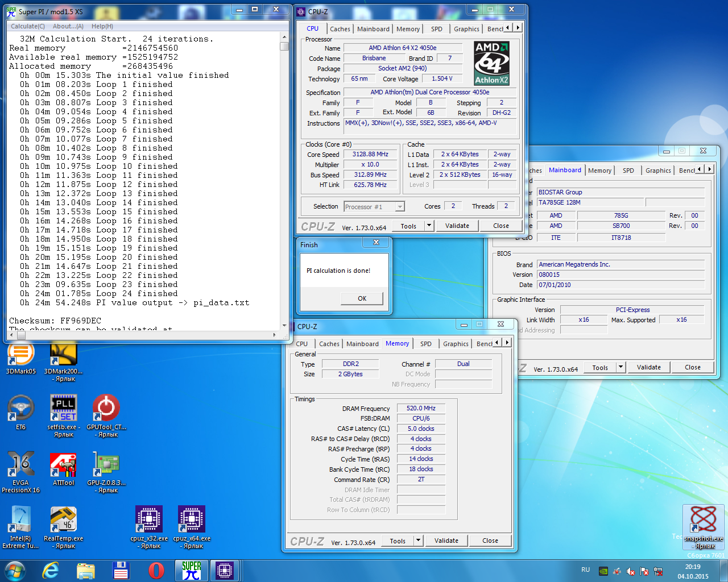Click the network connection tray icon
The height and width of the screenshot is (582, 728).
pos(658,571)
